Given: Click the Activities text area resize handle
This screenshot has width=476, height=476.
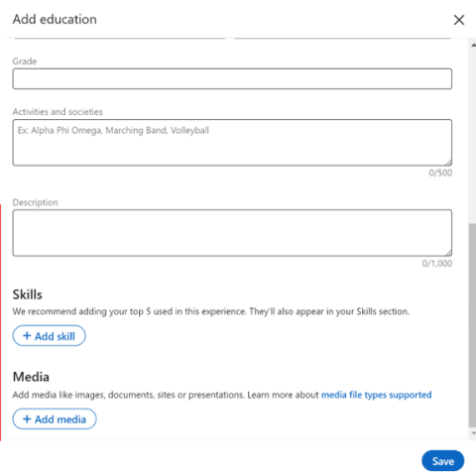Looking at the screenshot, I should pos(448,163).
